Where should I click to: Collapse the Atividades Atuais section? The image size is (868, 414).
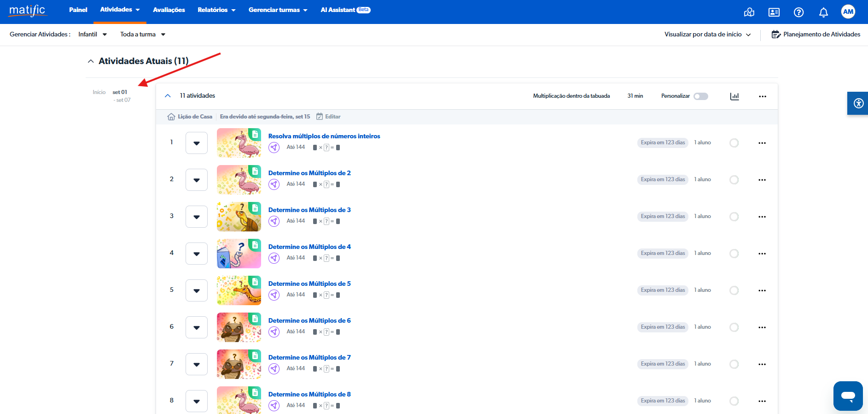[91, 61]
